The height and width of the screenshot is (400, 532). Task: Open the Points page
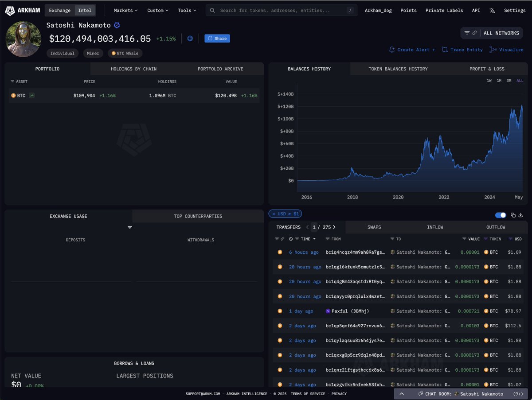[408, 10]
